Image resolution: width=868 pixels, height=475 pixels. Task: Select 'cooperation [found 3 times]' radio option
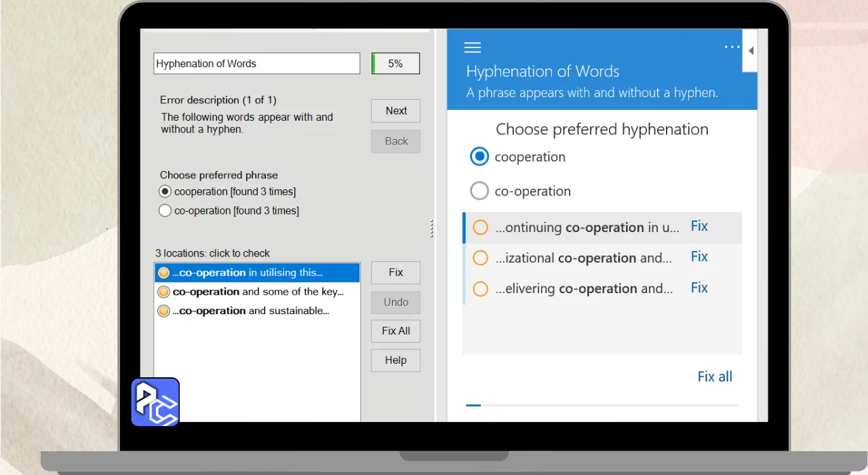point(165,191)
